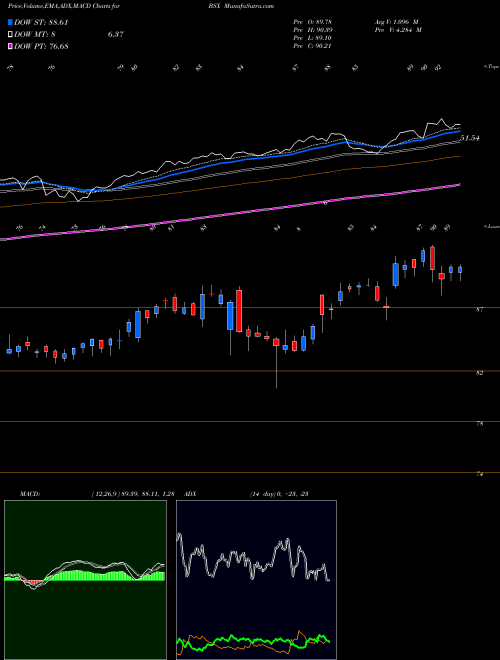500x660 pixels.
Task: Select the 'DOW PT: 76.68' legend text
Action: point(41,46)
